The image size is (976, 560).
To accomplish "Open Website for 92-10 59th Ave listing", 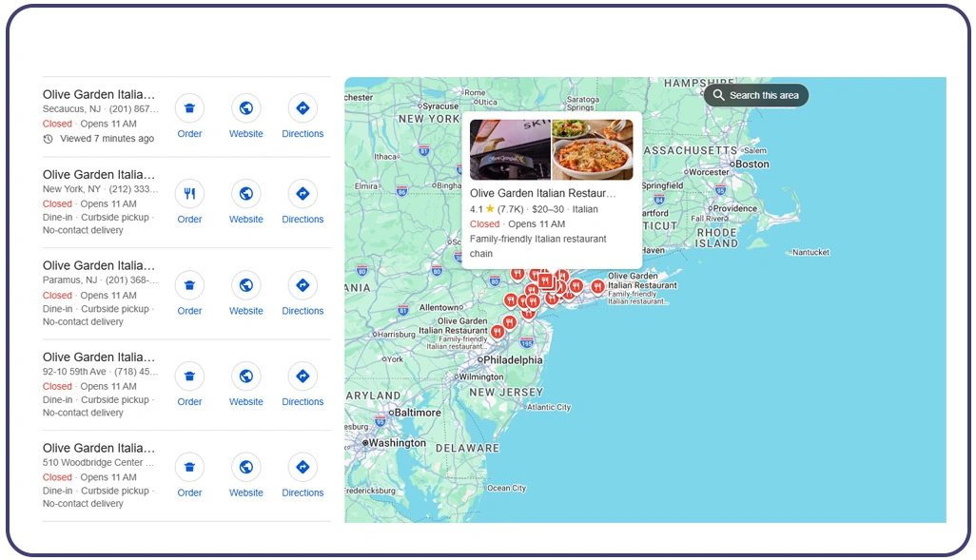I will tap(245, 377).
